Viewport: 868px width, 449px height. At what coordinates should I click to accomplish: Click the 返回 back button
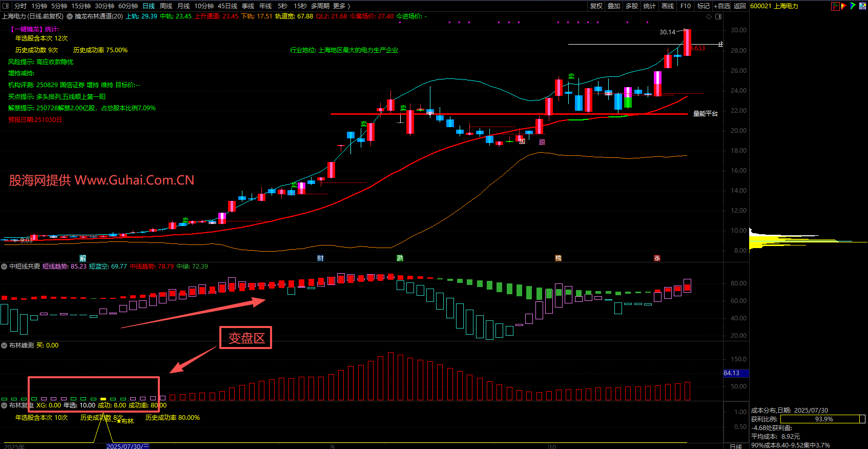click(740, 6)
